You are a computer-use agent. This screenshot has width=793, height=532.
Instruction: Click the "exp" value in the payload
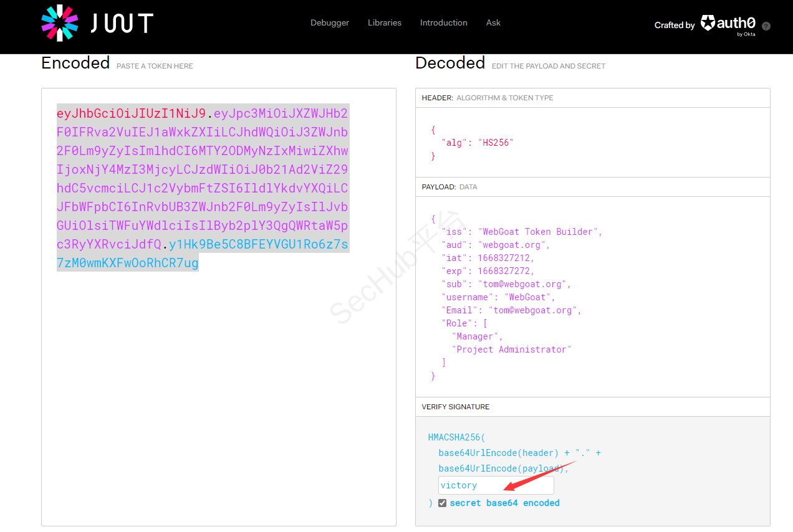pos(506,271)
